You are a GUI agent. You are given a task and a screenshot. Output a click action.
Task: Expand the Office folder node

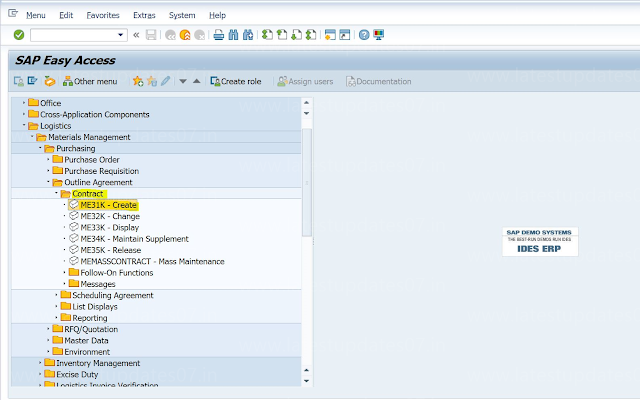pyautogui.click(x=24, y=103)
